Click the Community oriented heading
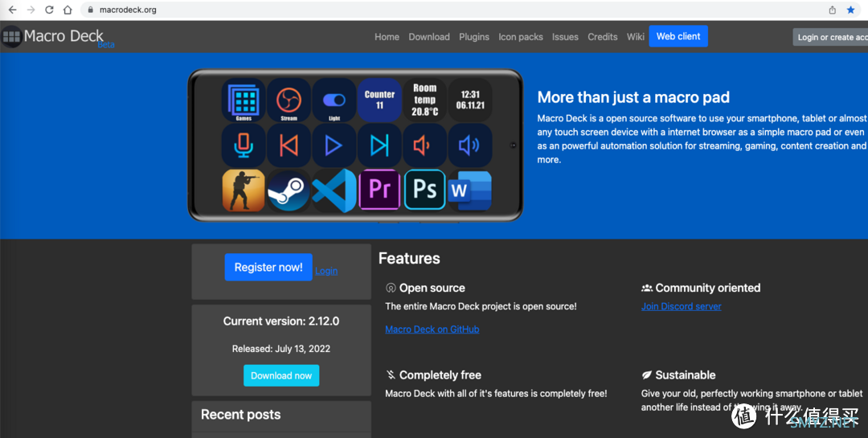Screen dimensions: 868x438 707,288
